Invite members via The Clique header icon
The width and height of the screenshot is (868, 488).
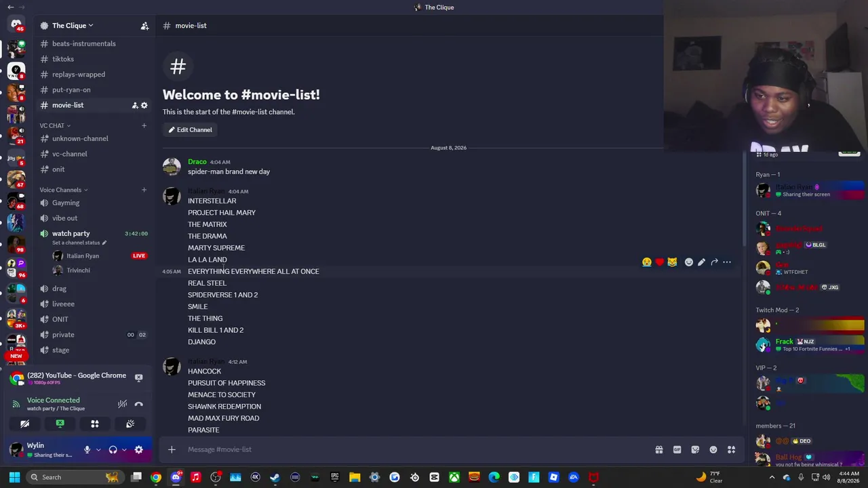[x=144, y=26]
